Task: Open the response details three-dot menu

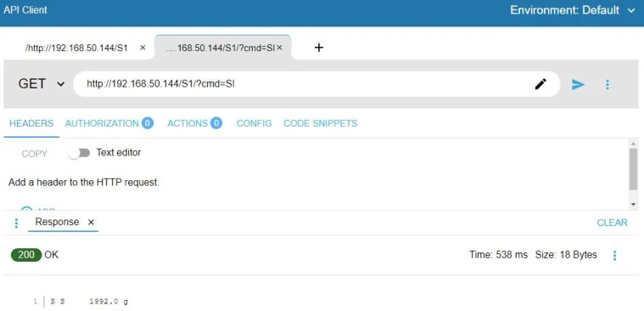Action: point(614,256)
